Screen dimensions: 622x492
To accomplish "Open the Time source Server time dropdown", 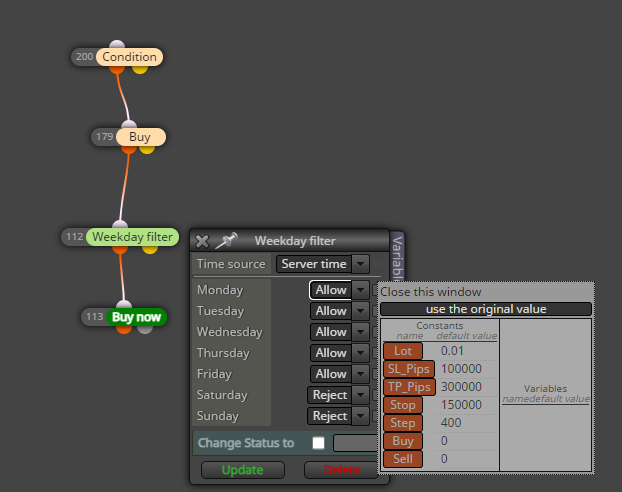I will click(323, 264).
